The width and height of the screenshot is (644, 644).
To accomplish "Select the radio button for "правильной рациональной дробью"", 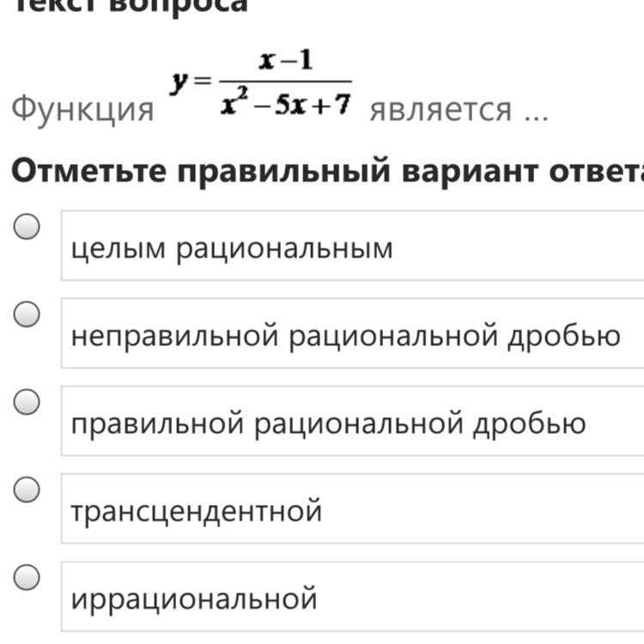I will [x=28, y=402].
